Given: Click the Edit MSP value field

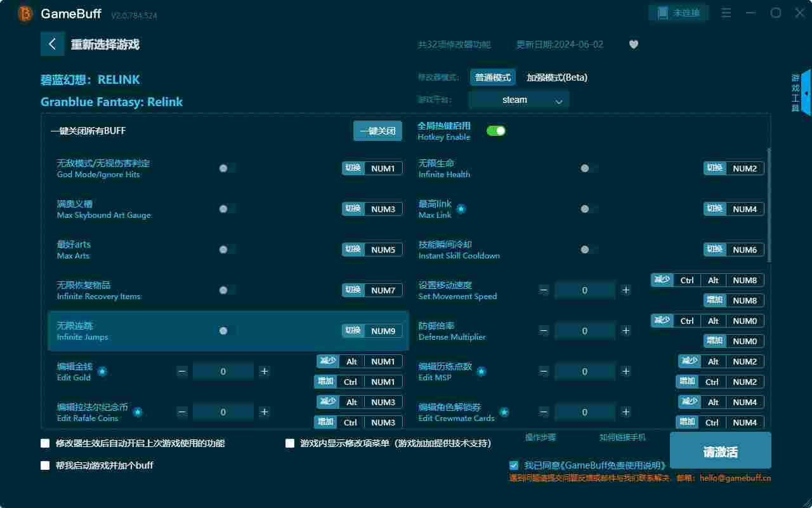Looking at the screenshot, I should (x=585, y=371).
